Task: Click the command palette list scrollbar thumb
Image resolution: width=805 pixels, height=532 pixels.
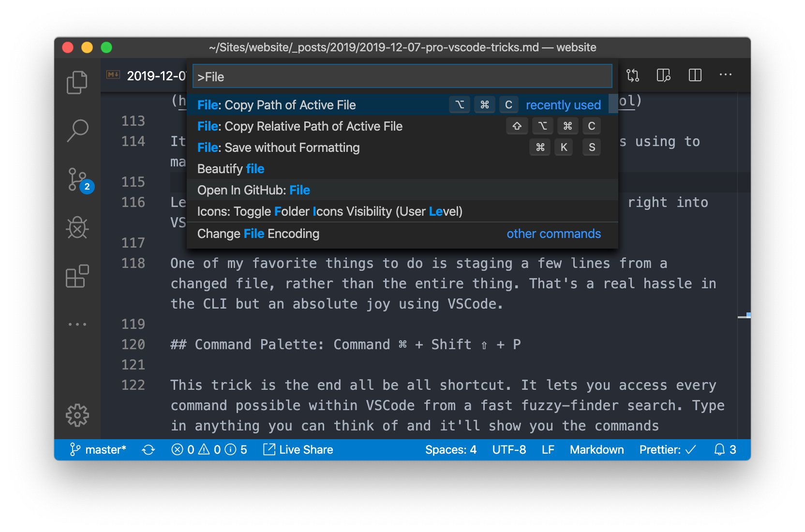Action: click(613, 104)
